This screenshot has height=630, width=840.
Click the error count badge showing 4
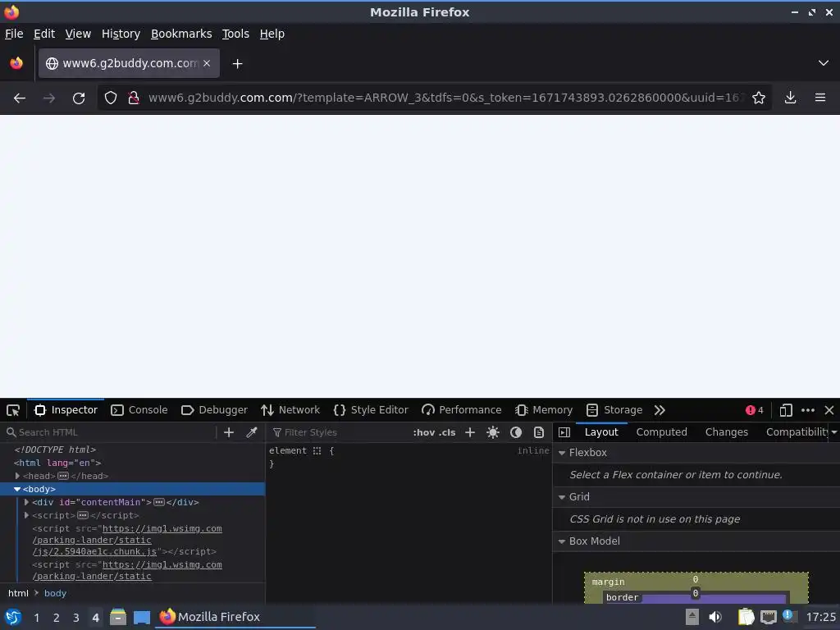tap(755, 410)
